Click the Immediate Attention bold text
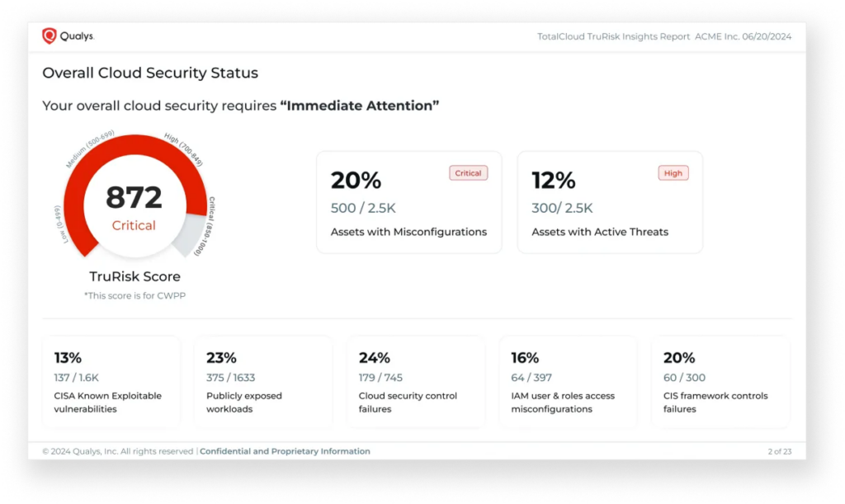Screen dimensions: 845x504 [x=360, y=106]
